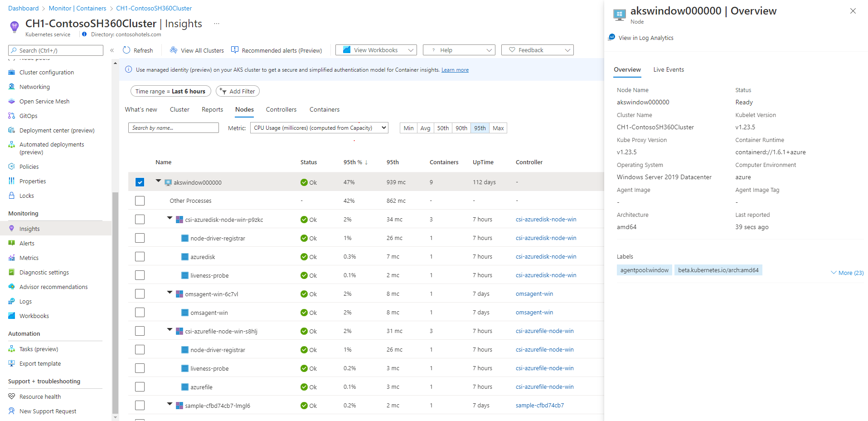The width and height of the screenshot is (868, 421).
Task: Click the Search by name field
Action: coord(173,128)
